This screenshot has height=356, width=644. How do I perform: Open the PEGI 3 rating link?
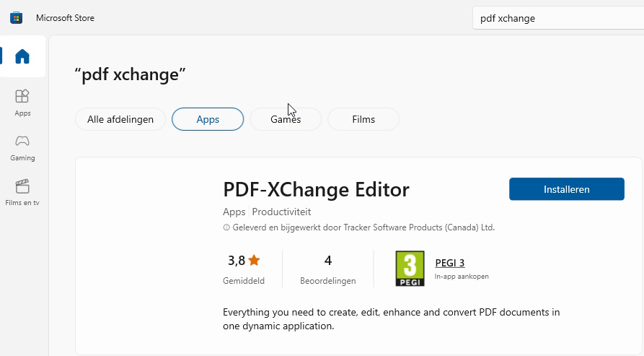click(450, 263)
